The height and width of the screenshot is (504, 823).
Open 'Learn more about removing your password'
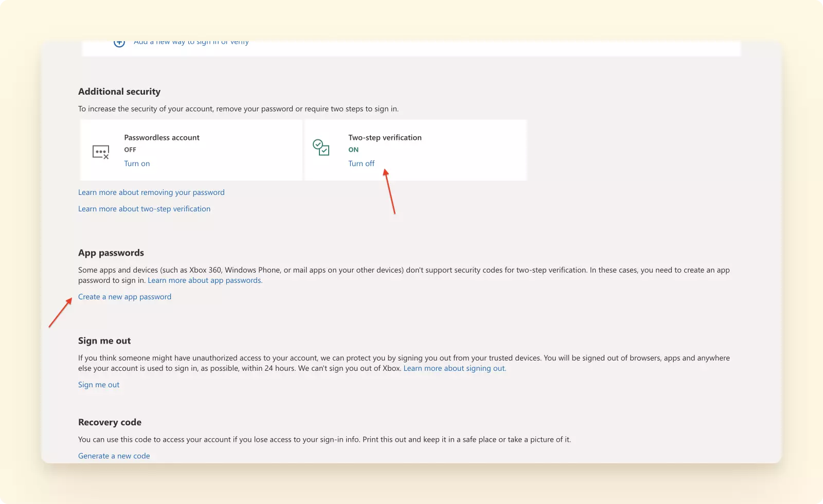(151, 192)
